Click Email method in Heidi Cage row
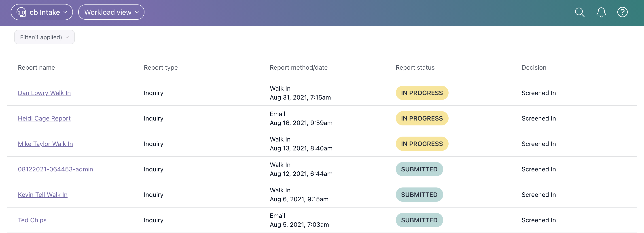Image resolution: width=644 pixels, height=233 pixels. click(x=277, y=114)
